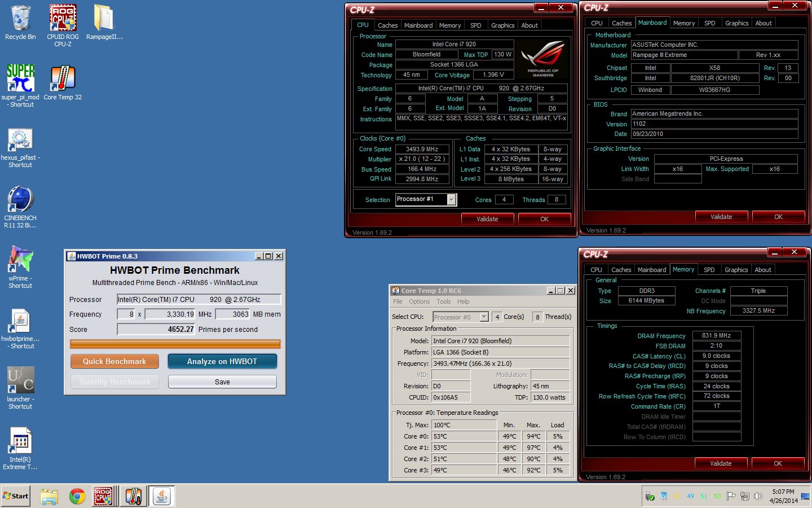The width and height of the screenshot is (812, 508).
Task: Select the Core Temp 32 desktop icon
Action: tap(63, 82)
